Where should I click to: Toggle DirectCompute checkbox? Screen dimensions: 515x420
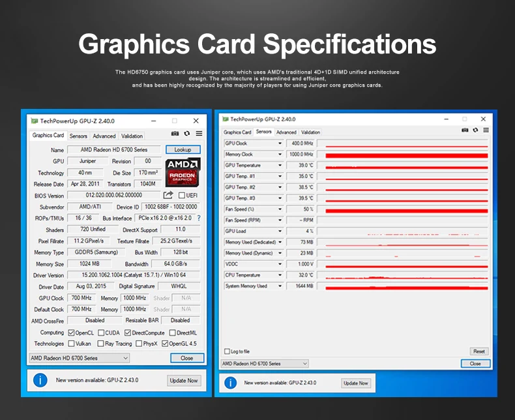[x=128, y=333]
